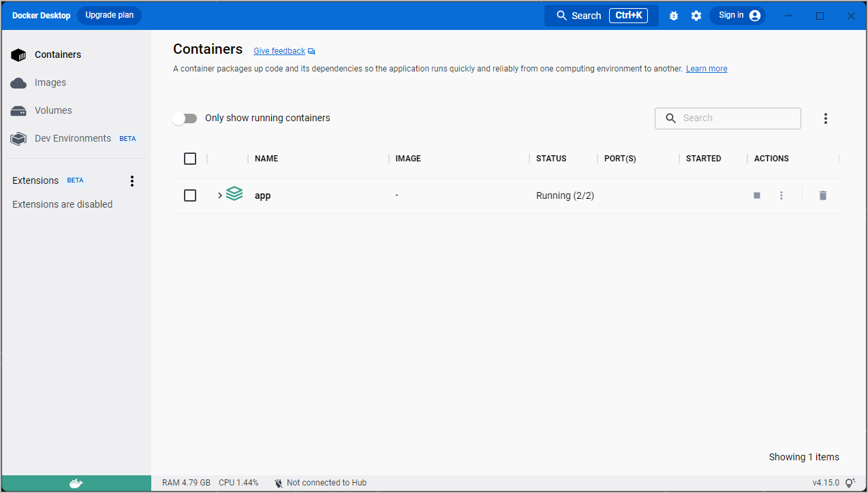Click the Docker Desktop title text
The image size is (868, 493).
tap(41, 16)
